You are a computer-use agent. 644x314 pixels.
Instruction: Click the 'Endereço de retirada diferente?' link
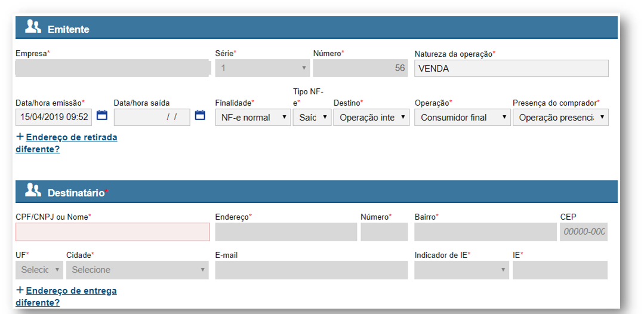point(71,137)
